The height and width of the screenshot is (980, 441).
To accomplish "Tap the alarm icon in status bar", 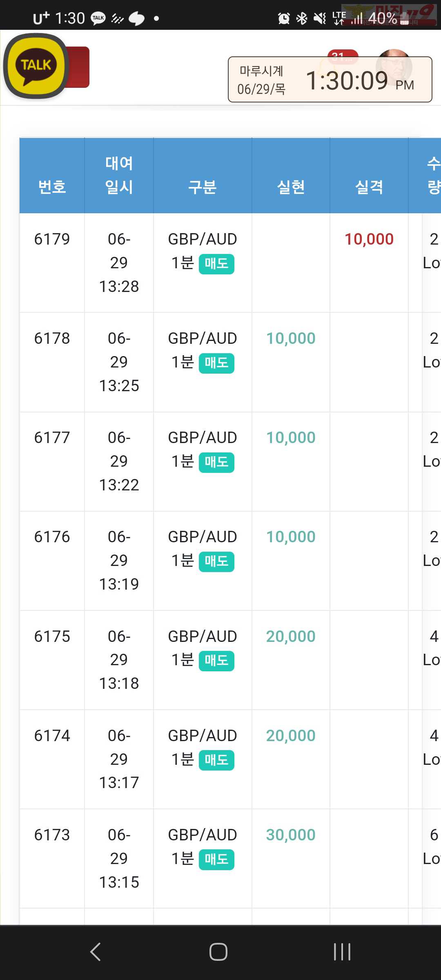I will pos(283,18).
